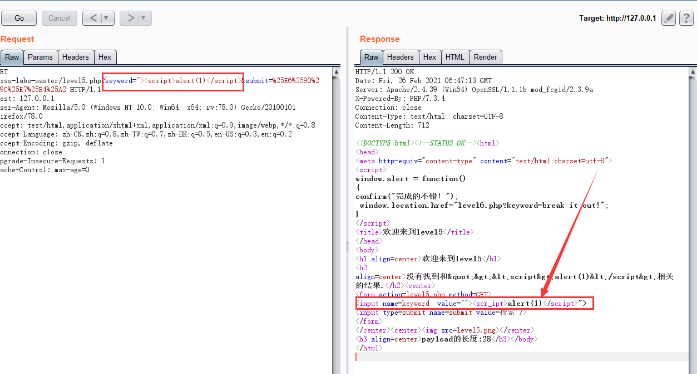This screenshot has width=697, height=374.
Task: Click the form action=level5.php response line
Action: pos(424,294)
